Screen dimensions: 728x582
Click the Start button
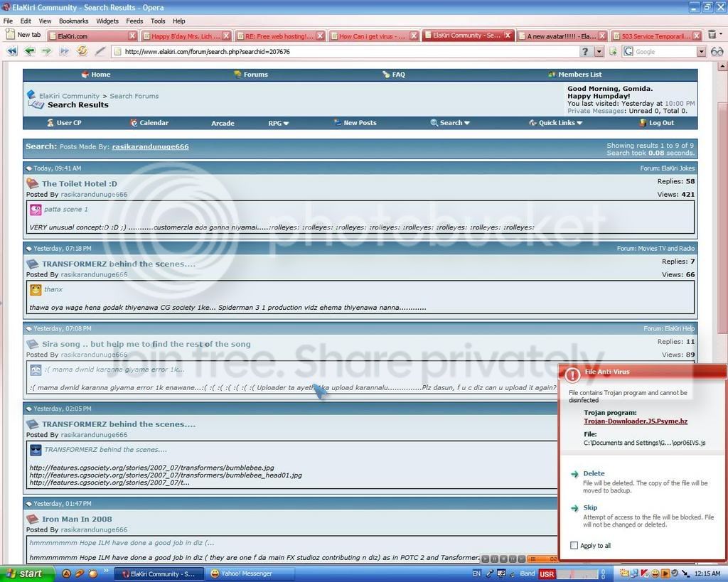(27, 573)
